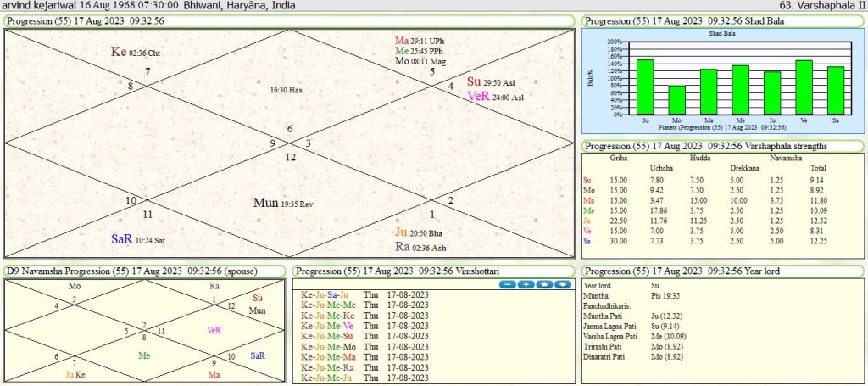Click the minus button in Vimshottari panel

[509, 284]
